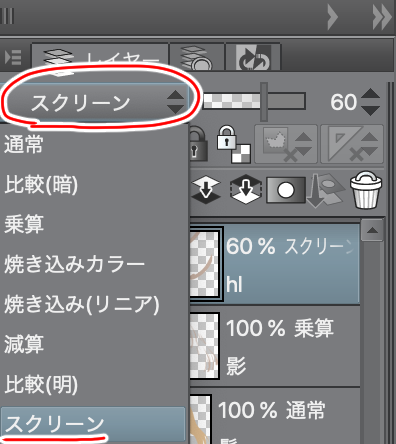
Task: Create a layer mask
Action: (286, 190)
